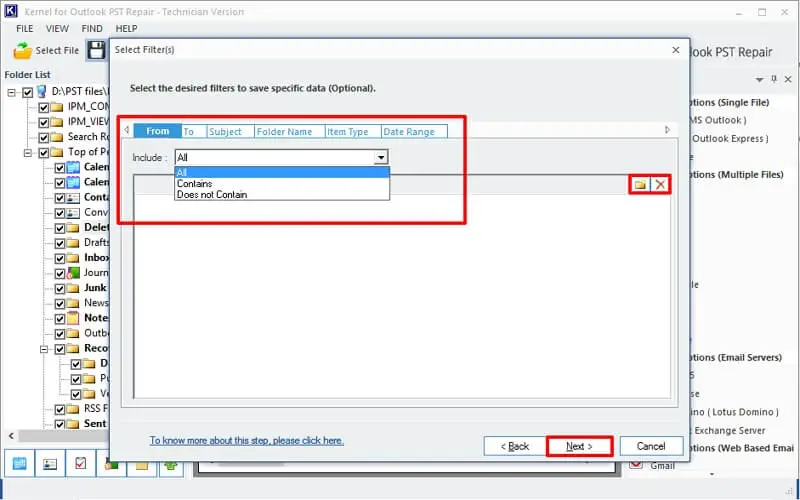Click the PST drive icon at tree root
Image resolution: width=800 pixels, height=500 pixels.
(42, 92)
